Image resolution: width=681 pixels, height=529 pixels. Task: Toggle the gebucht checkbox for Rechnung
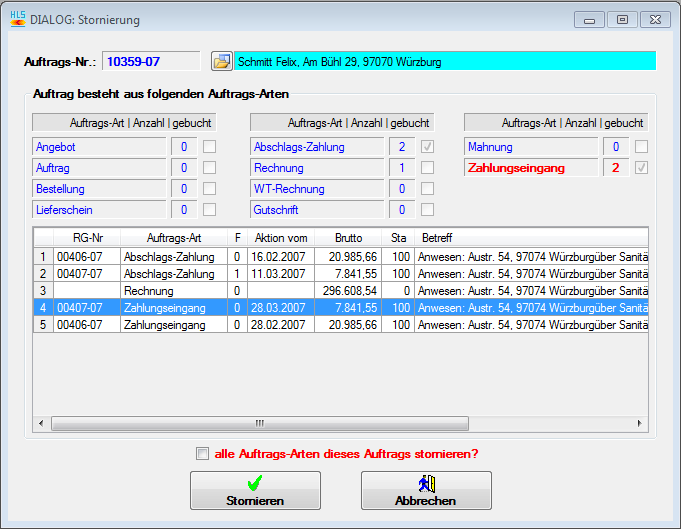point(427,168)
